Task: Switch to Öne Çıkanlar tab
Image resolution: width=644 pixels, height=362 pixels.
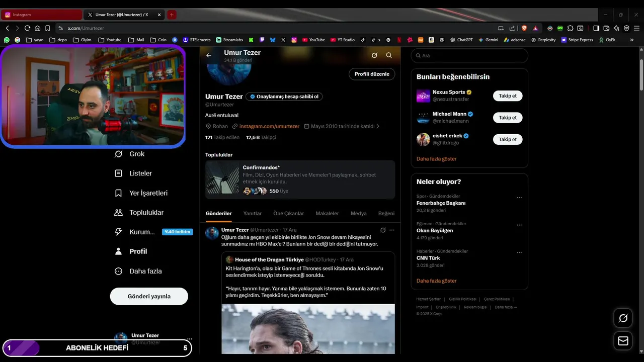Action: pos(288,214)
